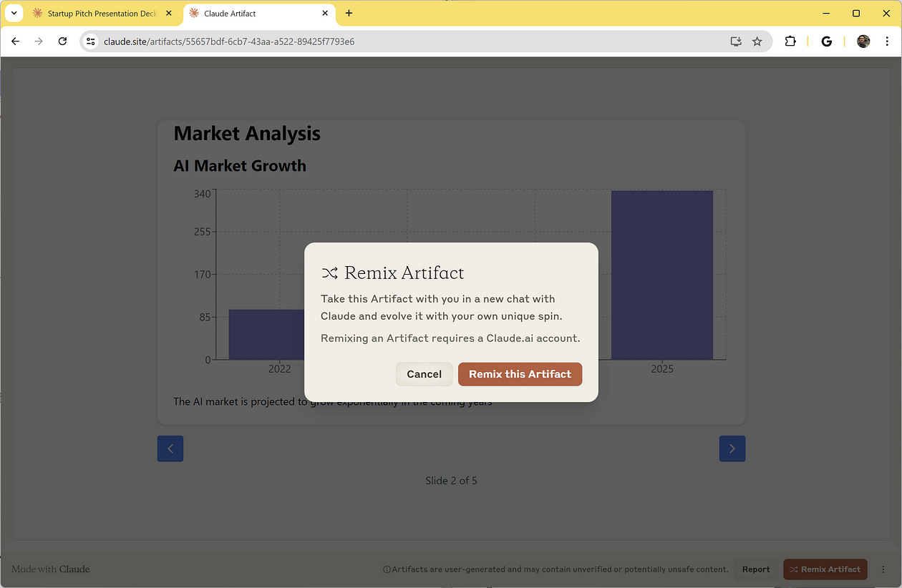Open the artifact options kebab menu

pos(882,569)
